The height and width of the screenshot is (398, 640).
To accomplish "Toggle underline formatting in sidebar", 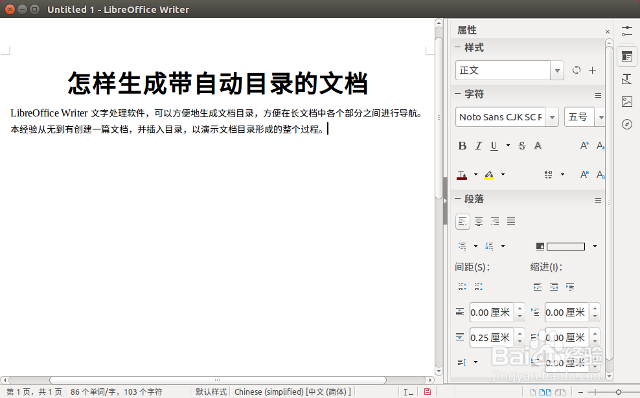I will coord(494,146).
